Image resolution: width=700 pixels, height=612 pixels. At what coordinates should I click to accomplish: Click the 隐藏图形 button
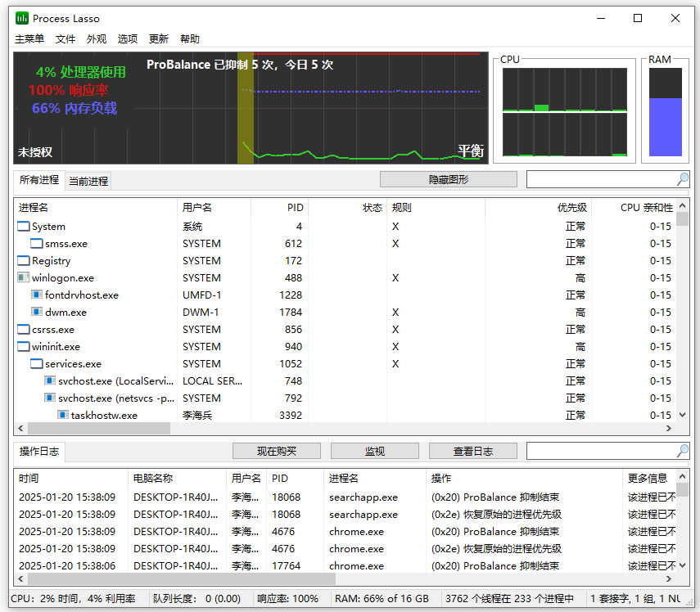[448, 179]
